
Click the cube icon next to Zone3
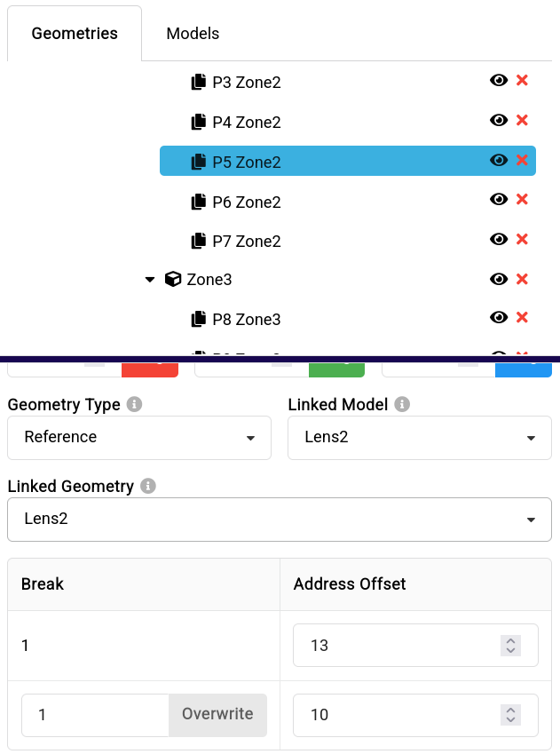[x=174, y=280]
